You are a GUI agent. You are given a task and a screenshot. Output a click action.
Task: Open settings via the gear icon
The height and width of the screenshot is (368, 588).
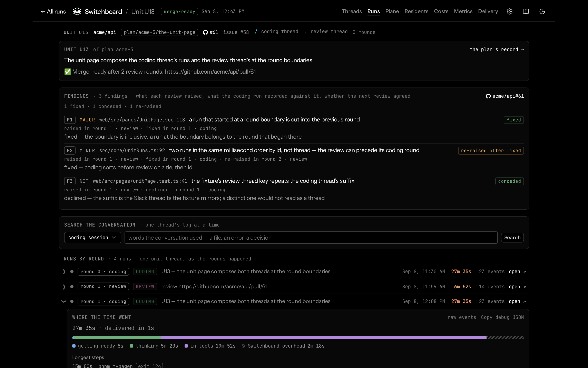point(510,11)
